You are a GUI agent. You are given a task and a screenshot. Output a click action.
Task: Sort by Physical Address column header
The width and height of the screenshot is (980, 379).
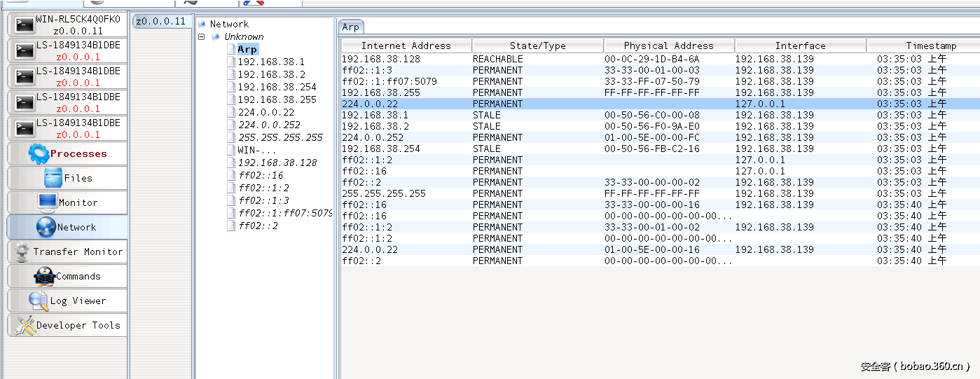[668, 46]
